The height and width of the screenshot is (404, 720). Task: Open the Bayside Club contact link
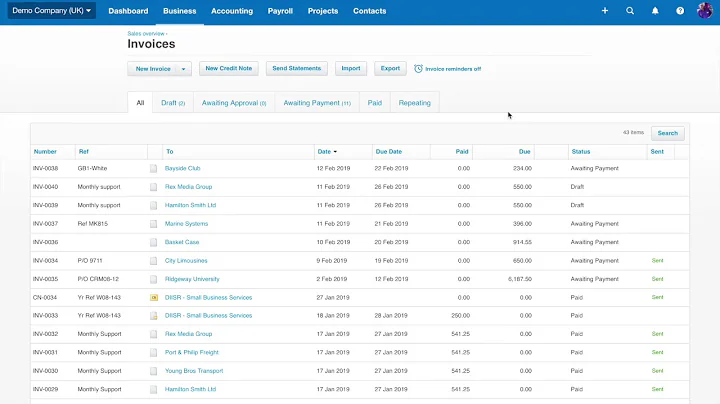coord(182,168)
